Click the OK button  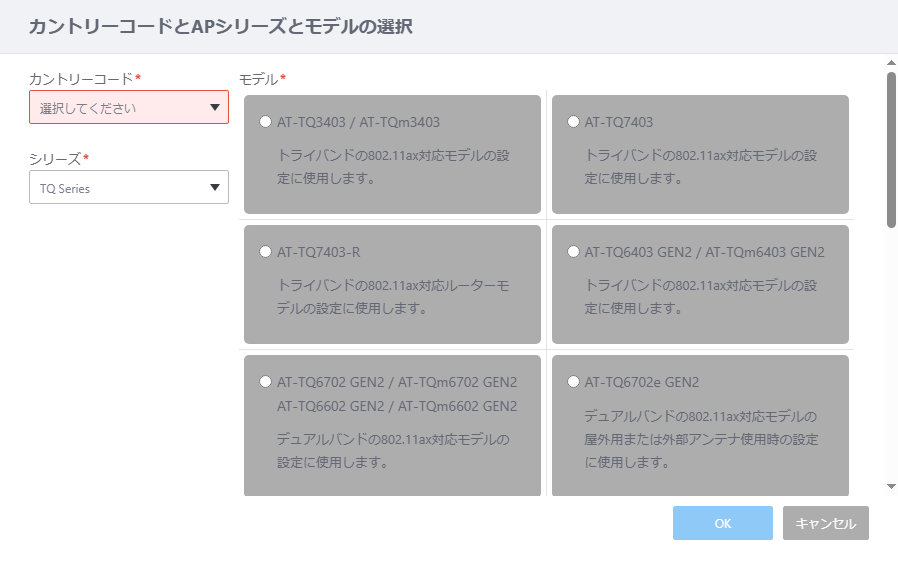[x=723, y=523]
